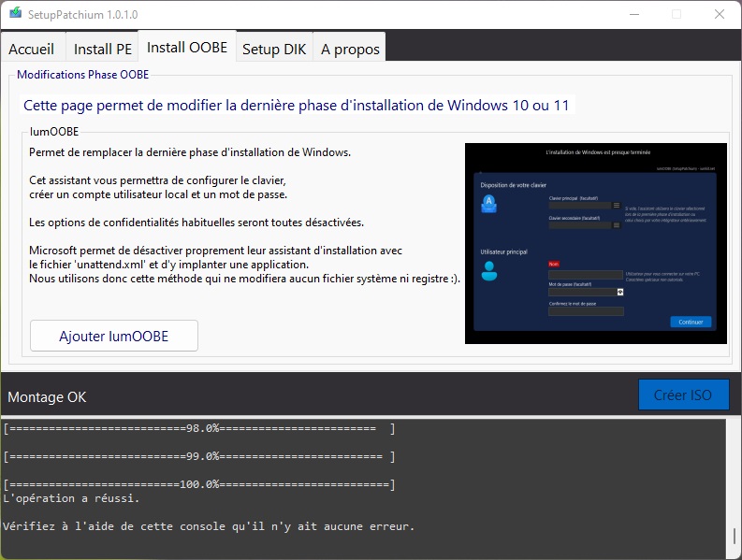This screenshot has width=742, height=560.
Task: Select the Install OOBE tab
Action: [187, 47]
